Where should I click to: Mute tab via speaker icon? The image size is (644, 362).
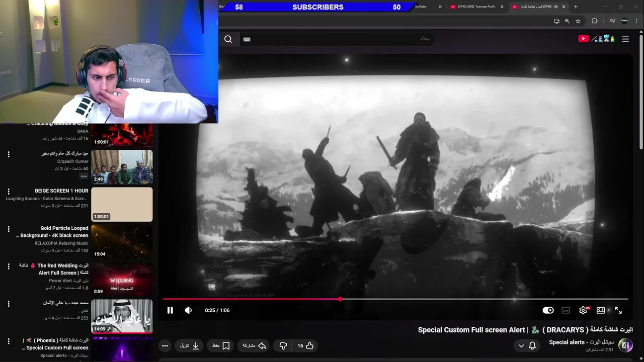point(556,7)
